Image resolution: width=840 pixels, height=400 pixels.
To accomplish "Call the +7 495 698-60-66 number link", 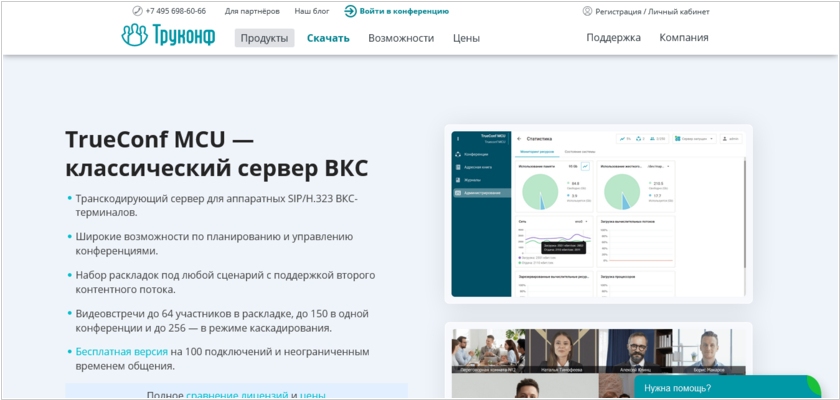I will (x=175, y=11).
